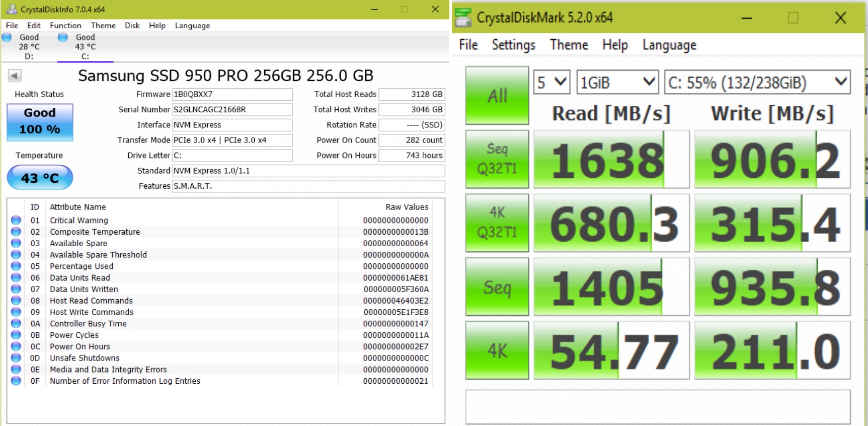Click the status orb for Percentage Used

[16, 266]
